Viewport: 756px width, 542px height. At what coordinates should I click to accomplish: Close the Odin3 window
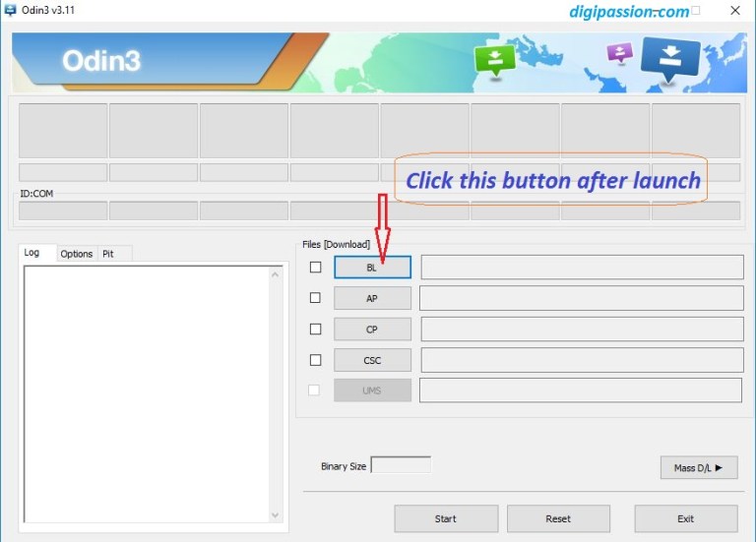point(734,11)
